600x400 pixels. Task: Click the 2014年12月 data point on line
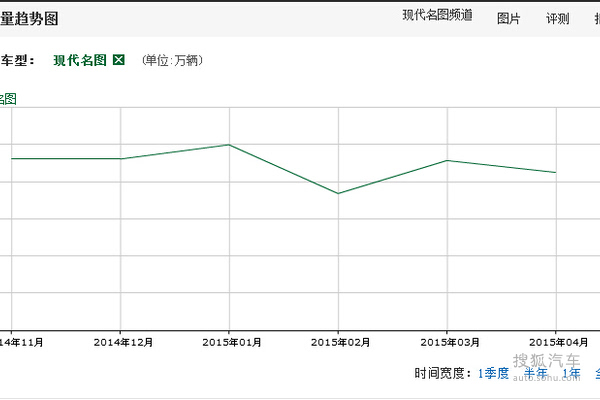(121, 158)
